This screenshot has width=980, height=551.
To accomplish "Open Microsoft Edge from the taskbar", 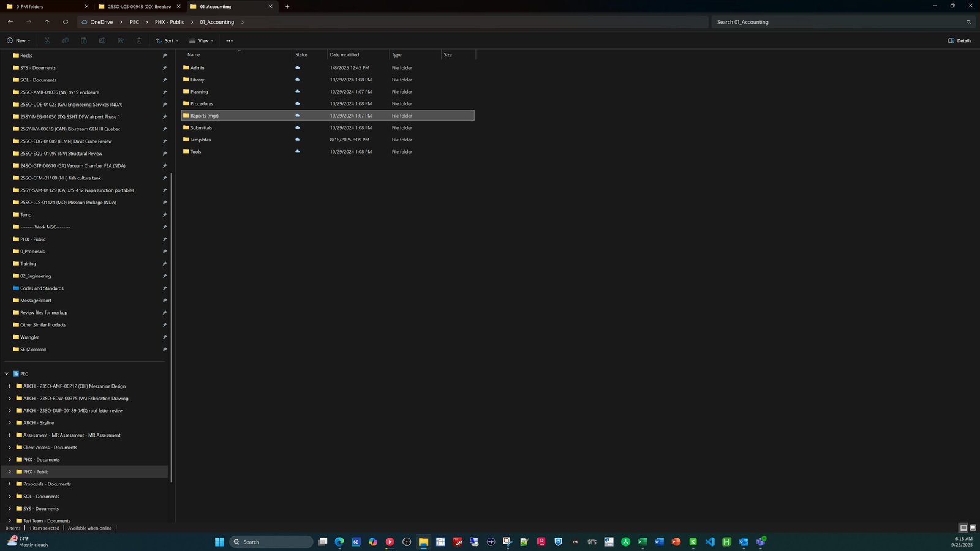I will [339, 542].
